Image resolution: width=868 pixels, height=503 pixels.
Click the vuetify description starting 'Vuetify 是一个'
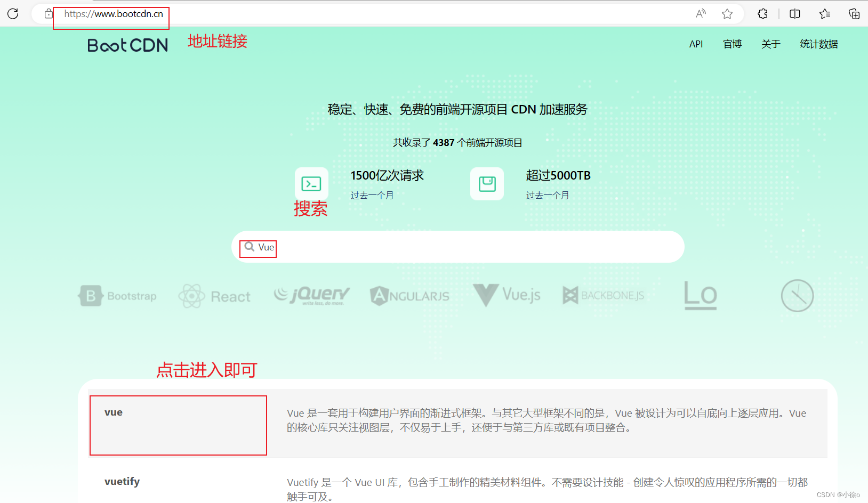[548, 489]
